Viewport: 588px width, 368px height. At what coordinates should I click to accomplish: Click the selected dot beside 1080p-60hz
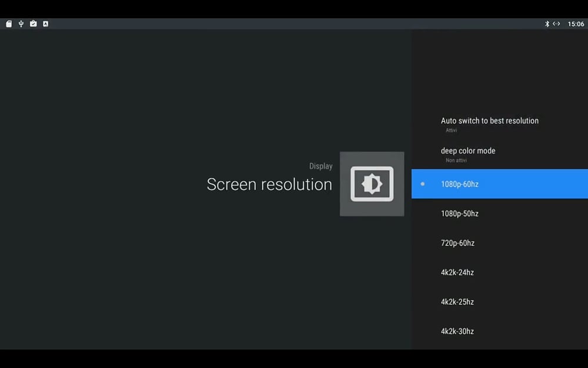click(423, 184)
